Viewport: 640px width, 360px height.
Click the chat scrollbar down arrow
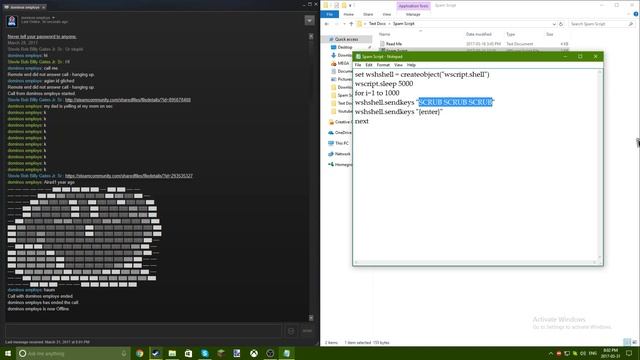(x=311, y=318)
